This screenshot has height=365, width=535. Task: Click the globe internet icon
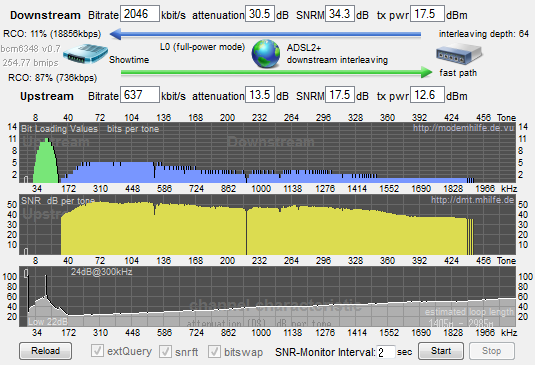[x=266, y=54]
